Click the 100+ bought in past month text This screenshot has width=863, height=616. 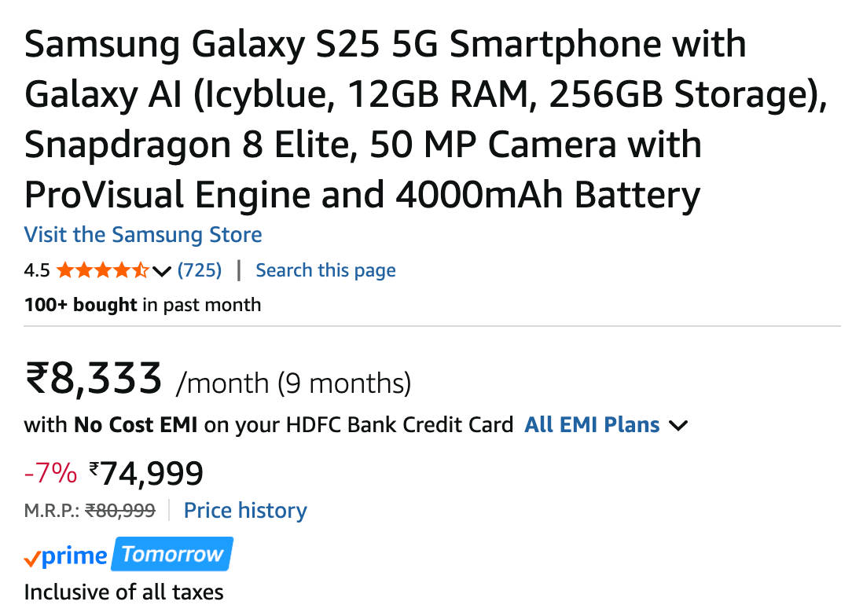(x=142, y=305)
